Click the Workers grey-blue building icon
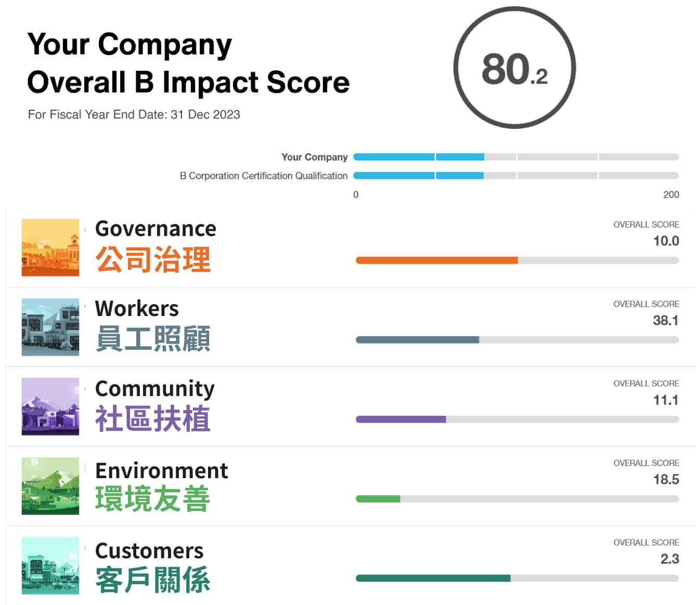This screenshot has height=605, width=700. point(50,327)
